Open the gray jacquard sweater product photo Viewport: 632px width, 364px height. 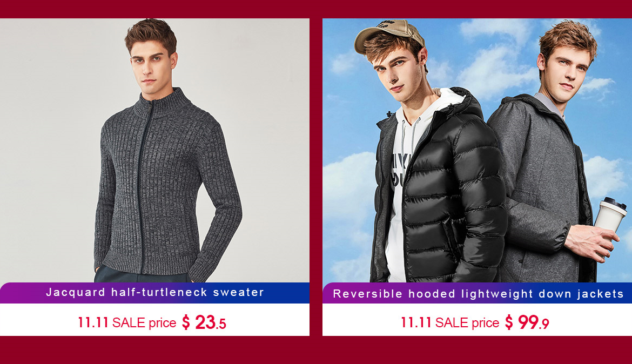(155, 150)
